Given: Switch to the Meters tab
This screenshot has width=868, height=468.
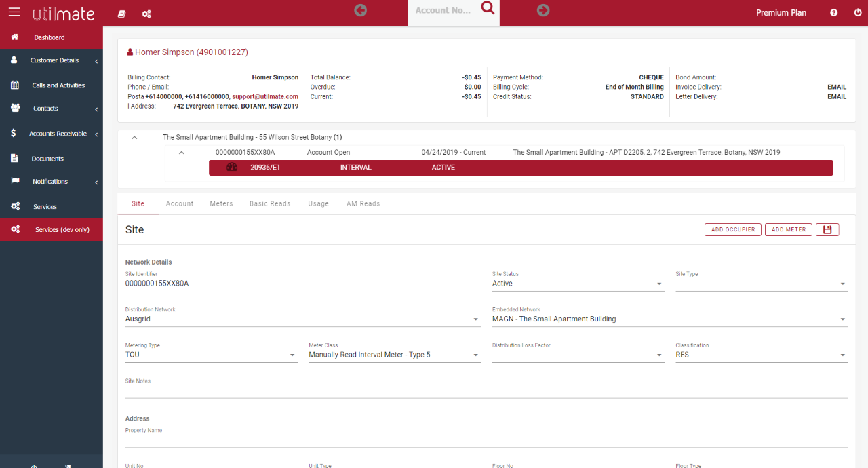Looking at the screenshot, I should (x=221, y=203).
